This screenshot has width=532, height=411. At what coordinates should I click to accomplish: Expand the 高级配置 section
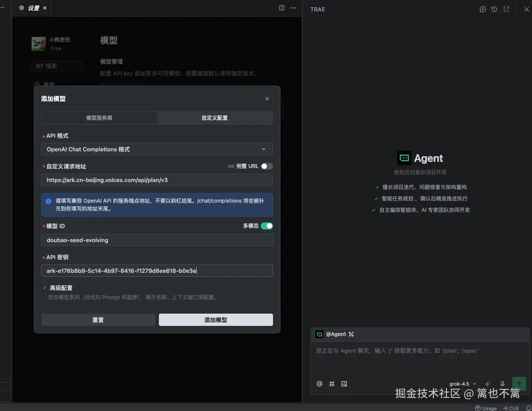click(58, 288)
